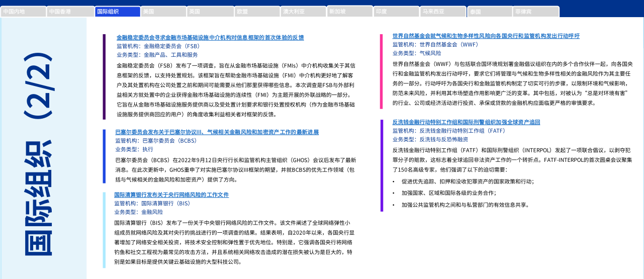Select the active 国际组织 tab
This screenshot has width=644, height=279.
117,11
